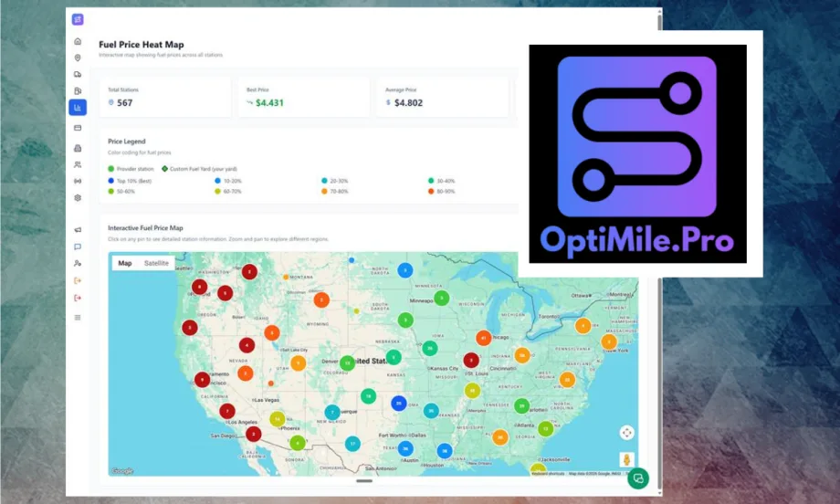840x504 pixels.
Task: Open the blue chat bubble sidebar icon
Action: [x=78, y=247]
